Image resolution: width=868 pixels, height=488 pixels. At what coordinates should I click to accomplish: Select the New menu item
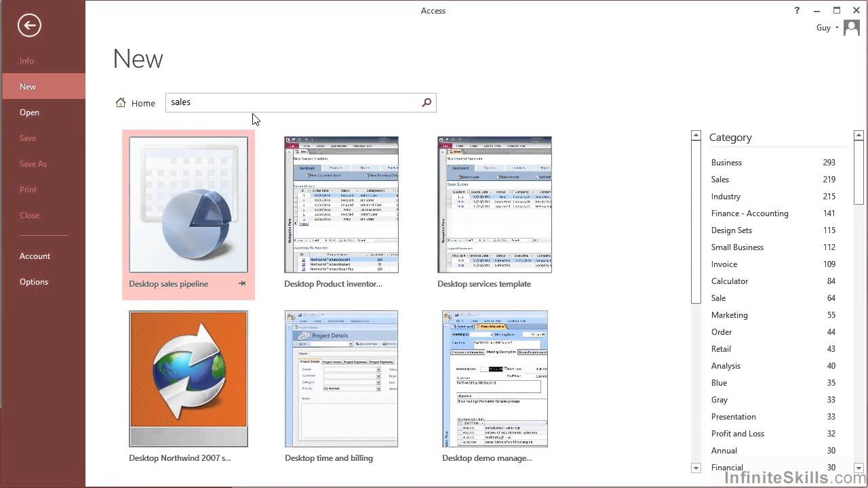(43, 87)
